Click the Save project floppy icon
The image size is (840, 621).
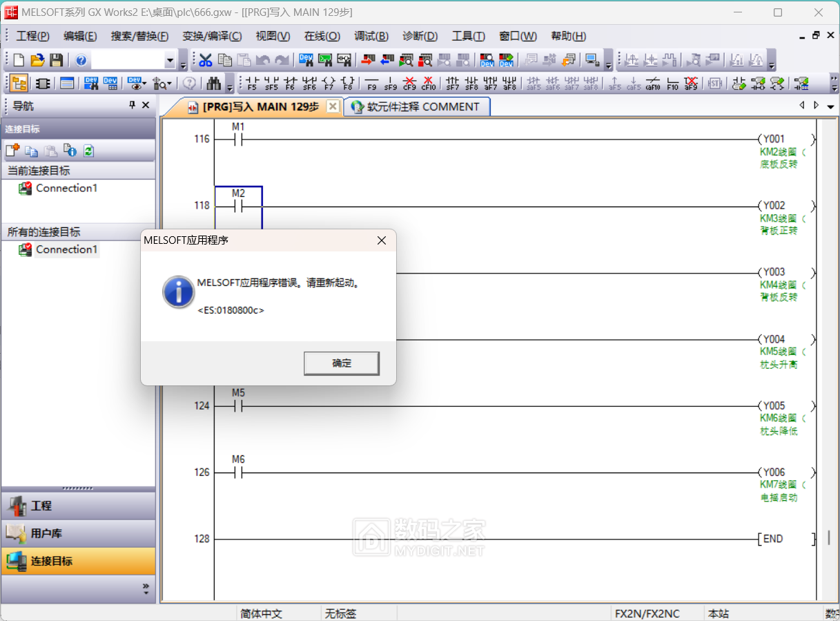56,60
